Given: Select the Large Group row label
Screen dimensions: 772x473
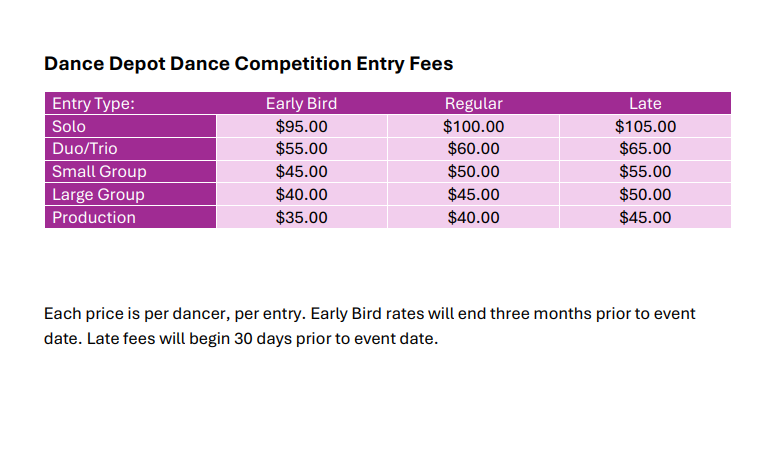Looking at the screenshot, I should (x=98, y=195).
